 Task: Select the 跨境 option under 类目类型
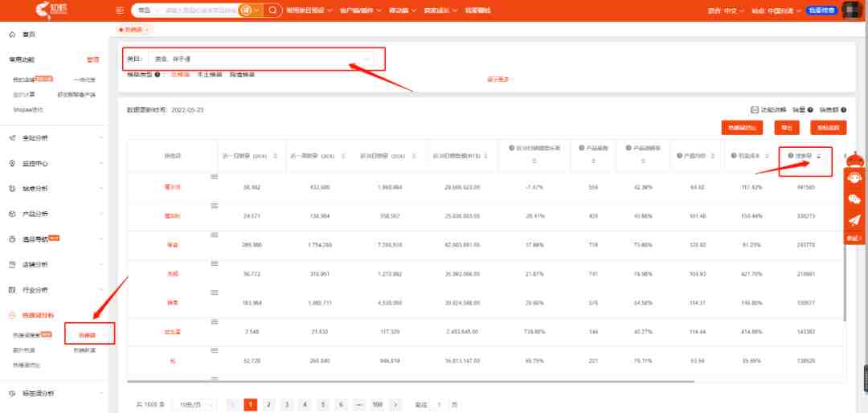click(x=242, y=74)
